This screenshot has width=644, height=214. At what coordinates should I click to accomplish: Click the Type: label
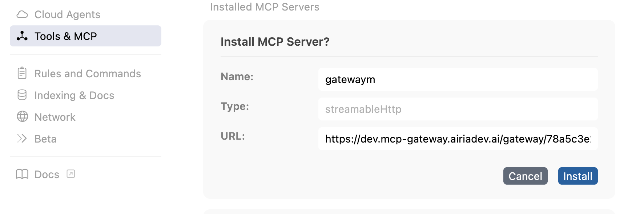pyautogui.click(x=235, y=106)
